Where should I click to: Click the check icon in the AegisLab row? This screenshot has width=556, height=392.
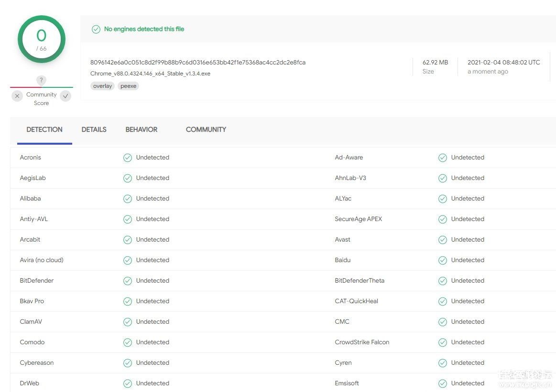coord(128,178)
